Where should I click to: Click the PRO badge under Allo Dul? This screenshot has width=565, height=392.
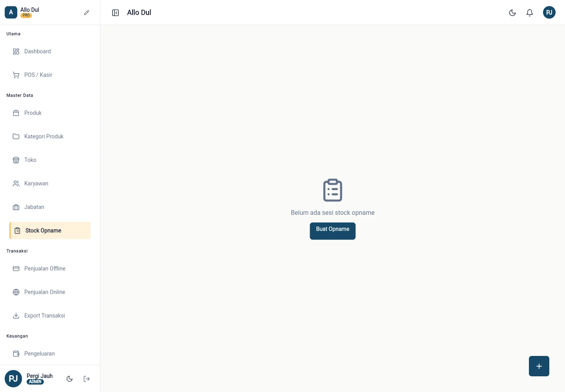coord(26,15)
